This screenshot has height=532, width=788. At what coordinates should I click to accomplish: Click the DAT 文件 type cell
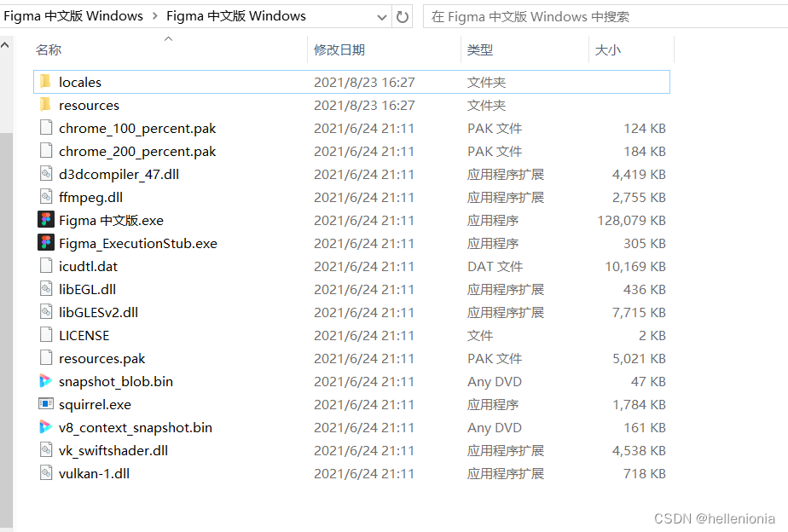(495, 266)
